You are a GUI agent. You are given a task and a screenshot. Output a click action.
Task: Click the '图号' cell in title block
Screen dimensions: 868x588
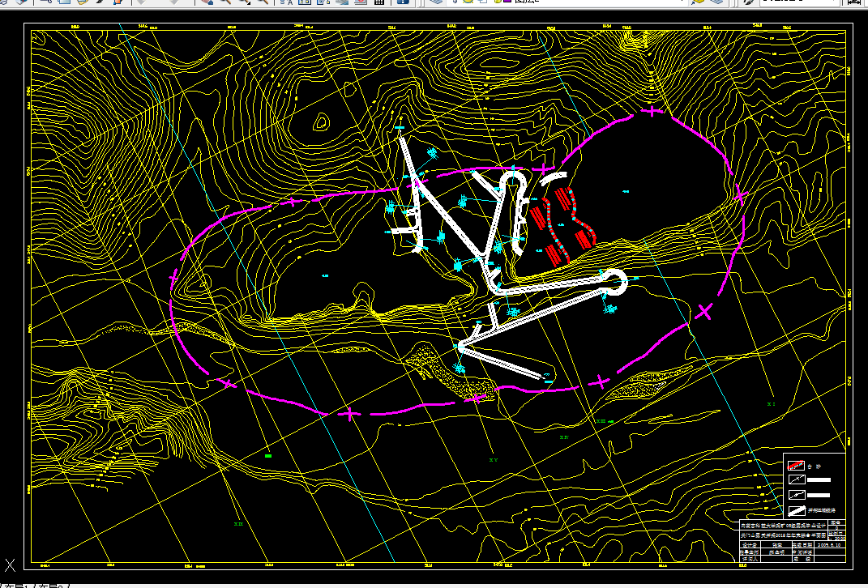[x=836, y=522]
